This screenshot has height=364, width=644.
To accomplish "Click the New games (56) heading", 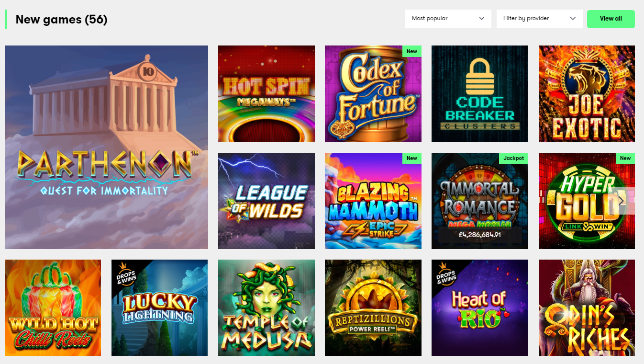I will pos(61,19).
